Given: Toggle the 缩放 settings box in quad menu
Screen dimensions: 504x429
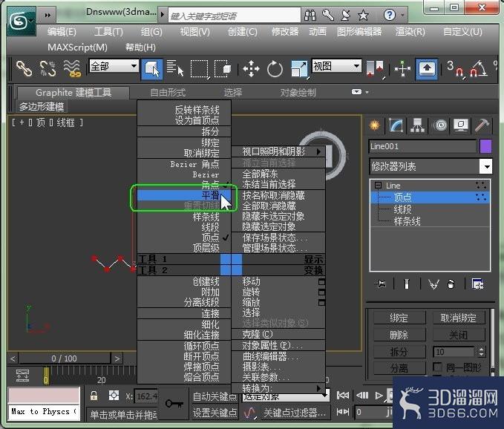Looking at the screenshot, I should (x=321, y=302).
